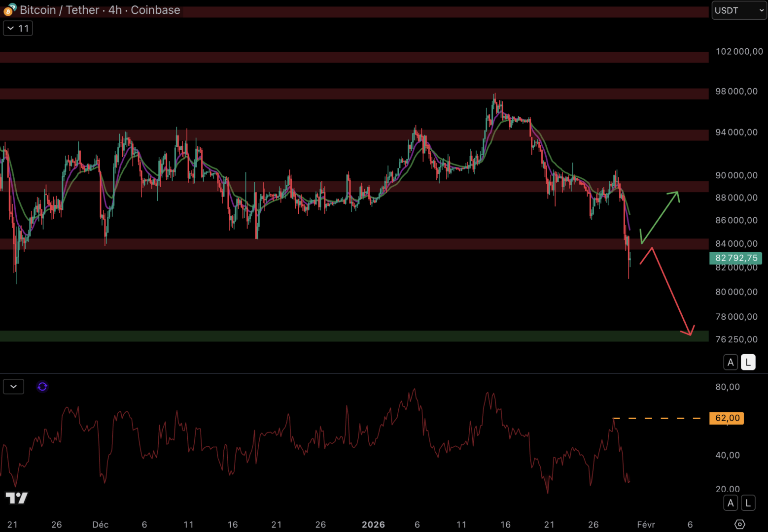The height and width of the screenshot is (532, 768).
Task: Expand the 11 indicators legend
Action: pos(18,29)
